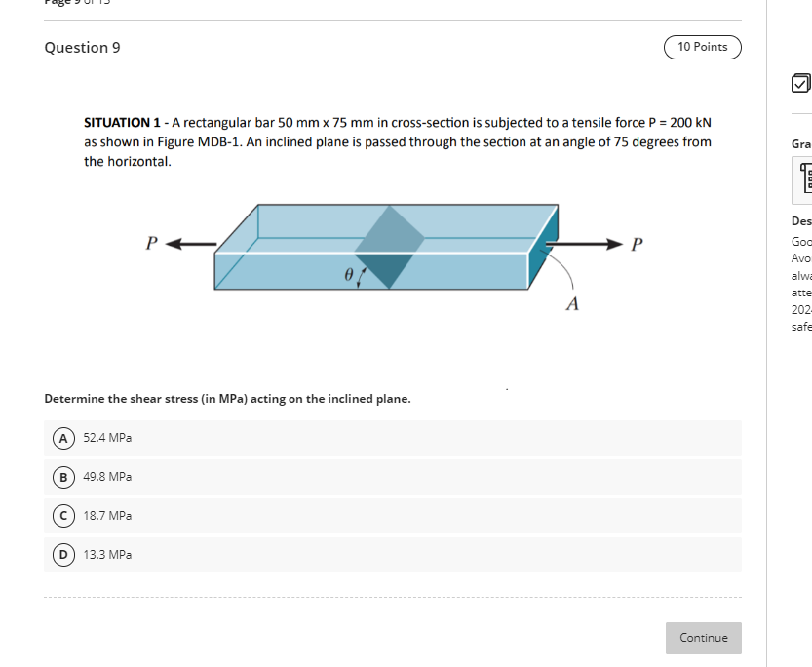Click the Question 9 heading
This screenshot has height=667, width=812.
point(83,47)
